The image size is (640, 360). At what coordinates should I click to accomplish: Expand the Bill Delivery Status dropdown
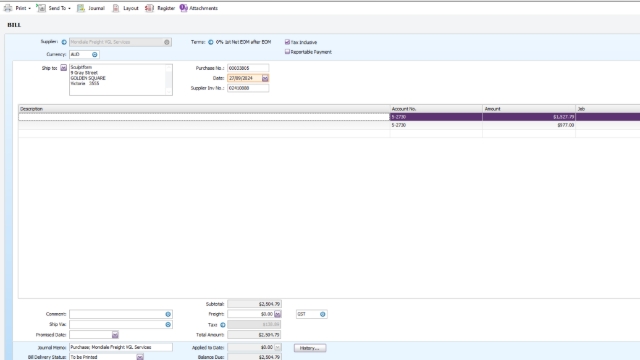coord(140,357)
